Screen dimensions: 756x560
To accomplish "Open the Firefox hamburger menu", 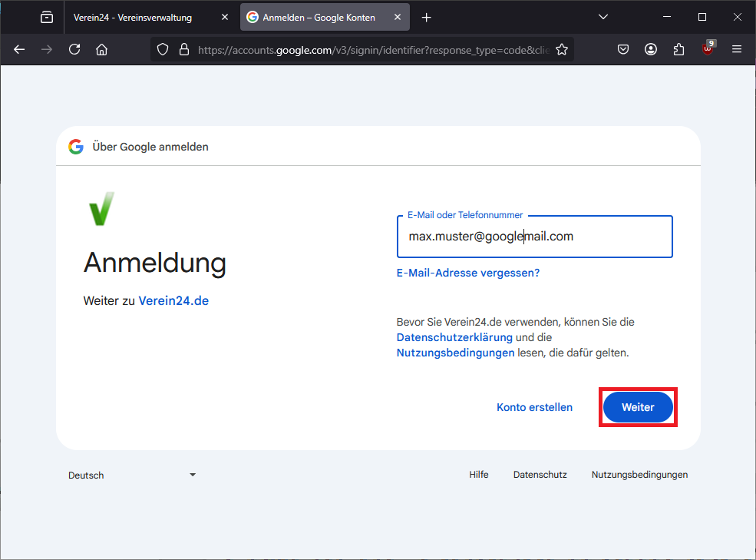I will (x=737, y=49).
